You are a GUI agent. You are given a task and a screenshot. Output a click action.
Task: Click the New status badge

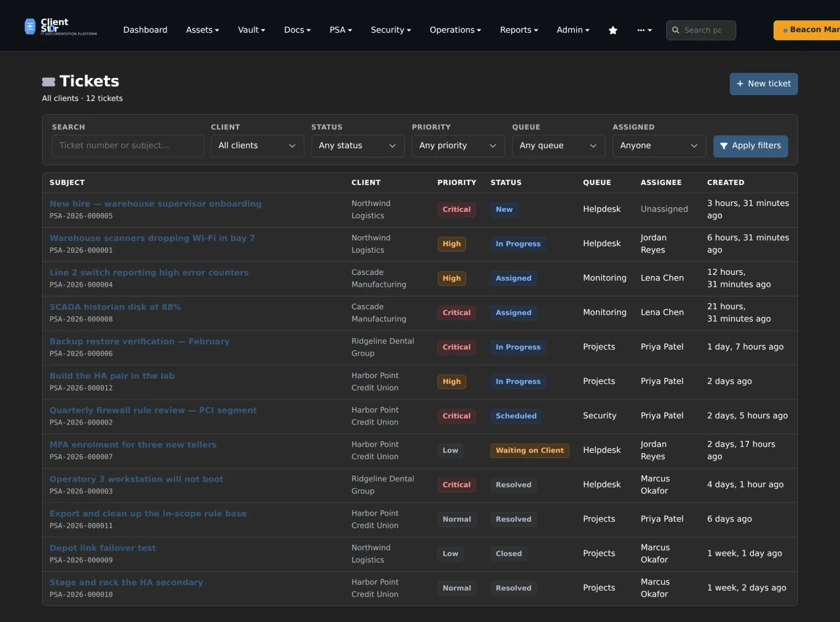pos(504,209)
